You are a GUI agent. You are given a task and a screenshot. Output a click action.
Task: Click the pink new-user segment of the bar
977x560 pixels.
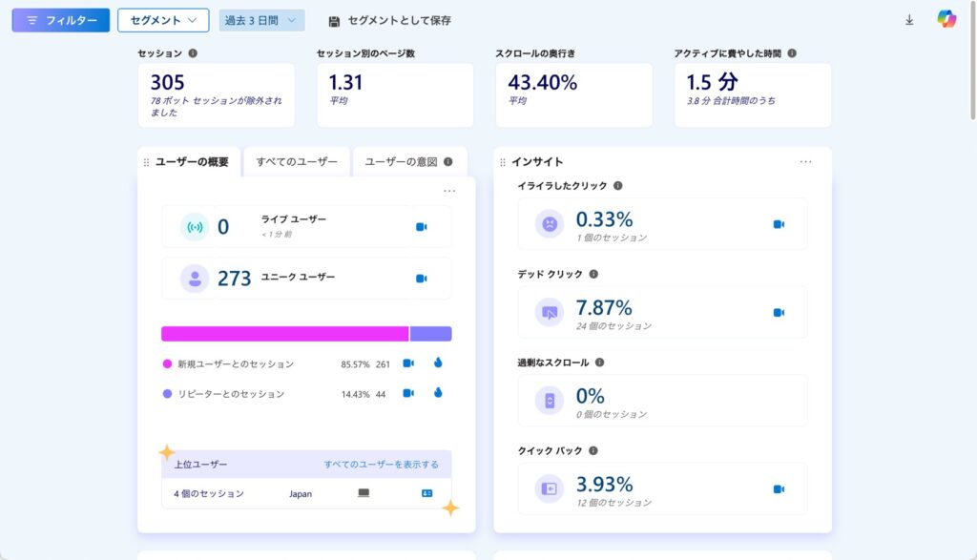click(x=284, y=334)
